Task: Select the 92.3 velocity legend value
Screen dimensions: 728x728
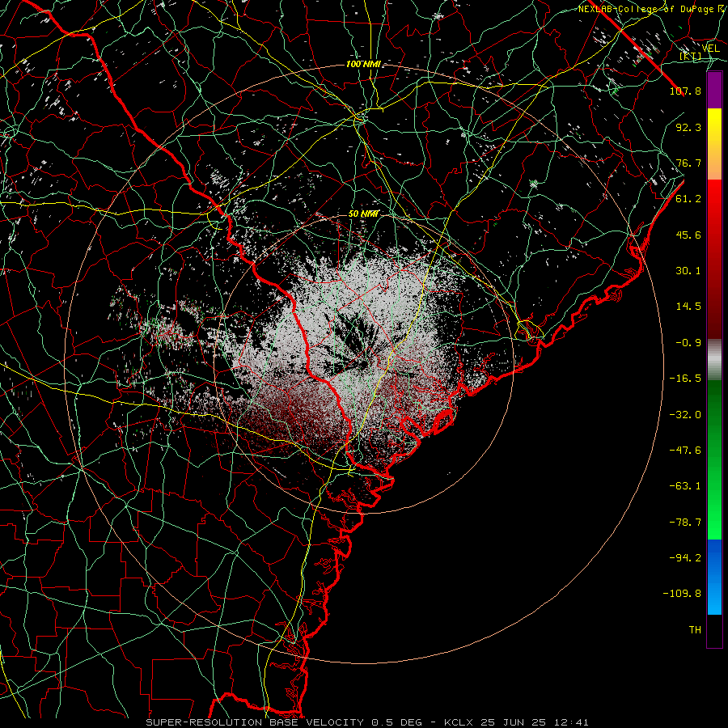Action: coord(688,127)
